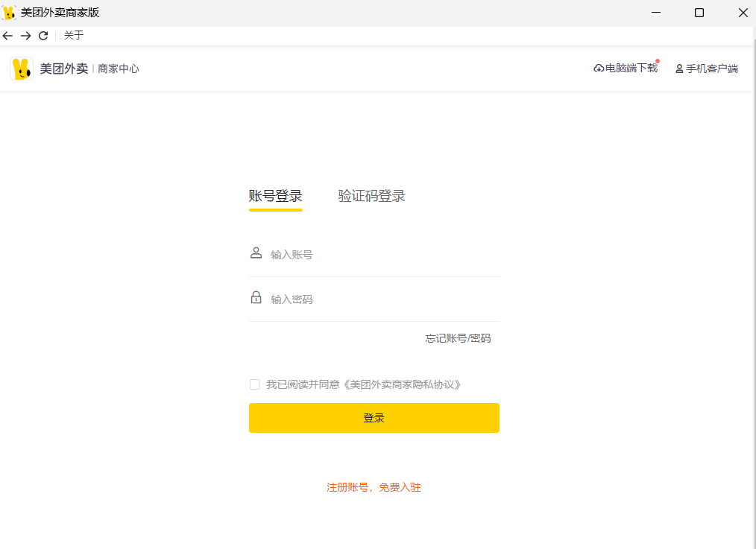This screenshot has height=549, width=756.
Task: Click the Meituan kangaroo logo in the page header
Action: (21, 69)
